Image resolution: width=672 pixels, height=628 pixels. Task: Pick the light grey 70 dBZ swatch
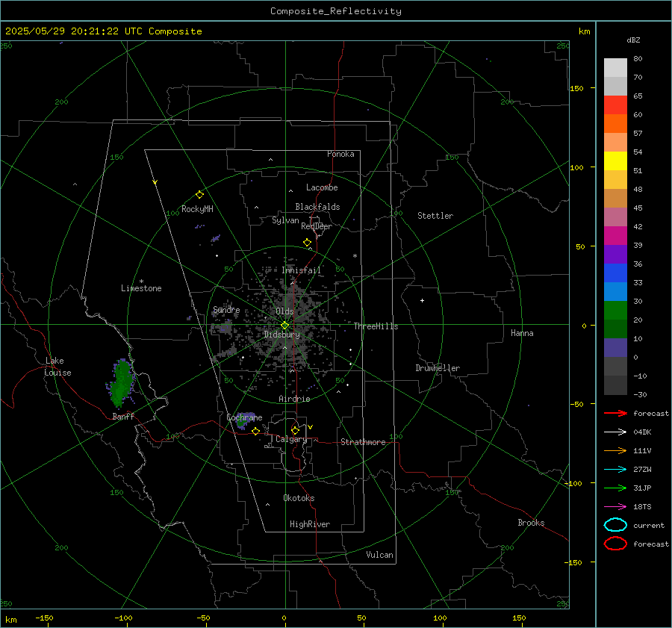[615, 86]
